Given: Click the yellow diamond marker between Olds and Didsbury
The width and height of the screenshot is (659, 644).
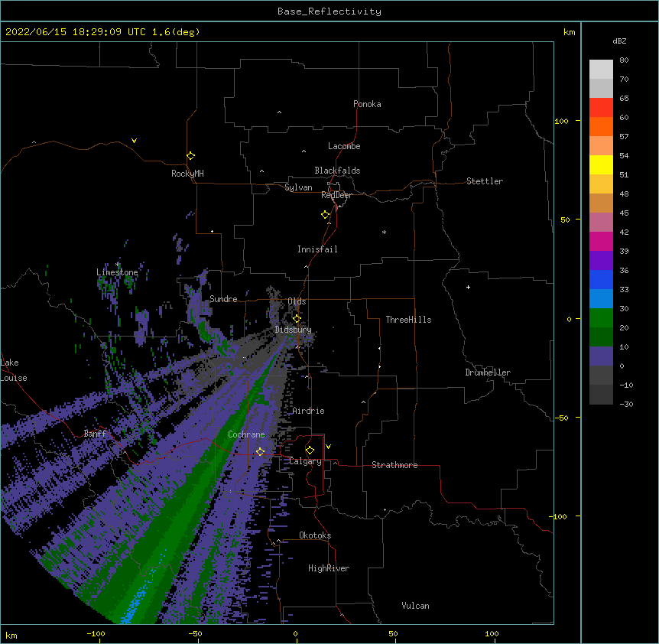Looking at the screenshot, I should pos(297,318).
